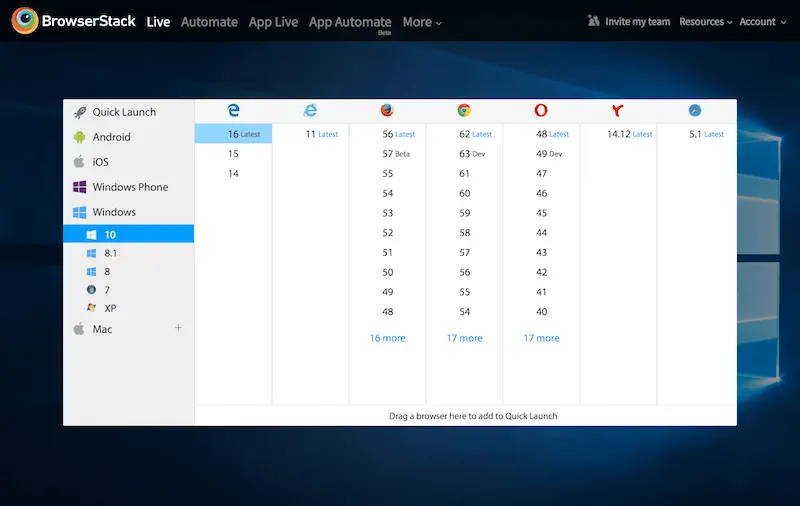The height and width of the screenshot is (506, 800).
Task: Open the Resources dropdown
Action: pyautogui.click(x=706, y=21)
